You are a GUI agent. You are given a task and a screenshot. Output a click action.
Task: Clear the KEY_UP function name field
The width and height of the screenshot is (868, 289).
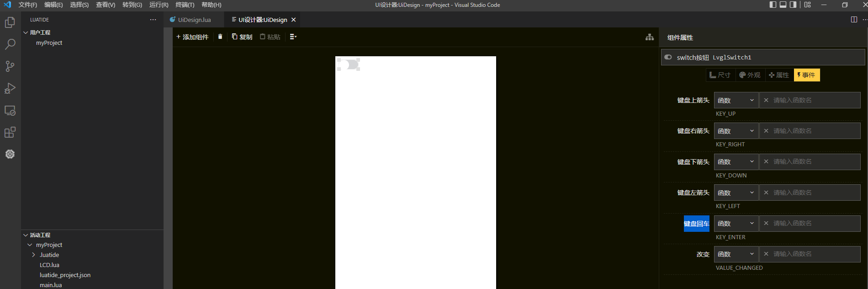[x=766, y=100]
